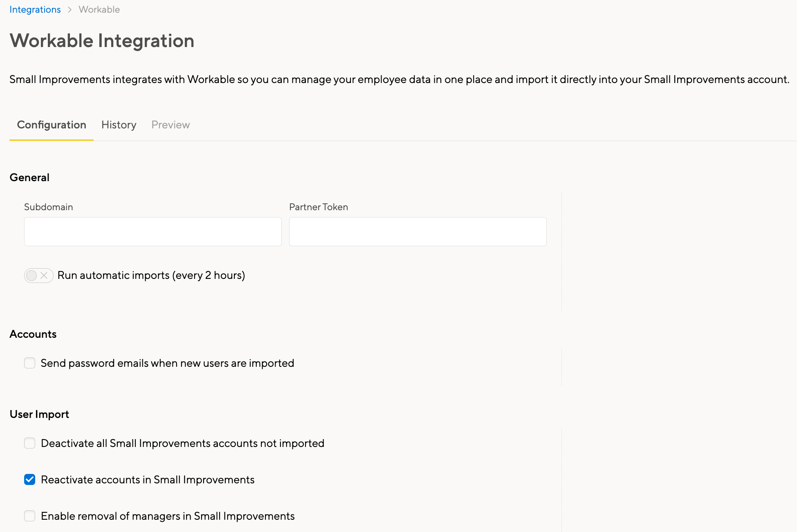Click the Workable breadcrumb item
Screen dimensions: 797x532
coord(99,9)
